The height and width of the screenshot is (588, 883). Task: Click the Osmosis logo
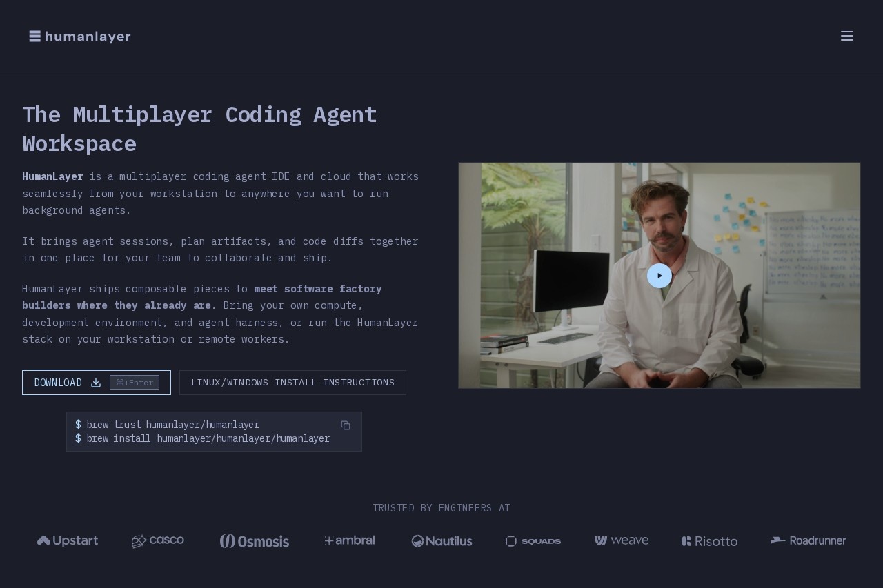point(255,541)
